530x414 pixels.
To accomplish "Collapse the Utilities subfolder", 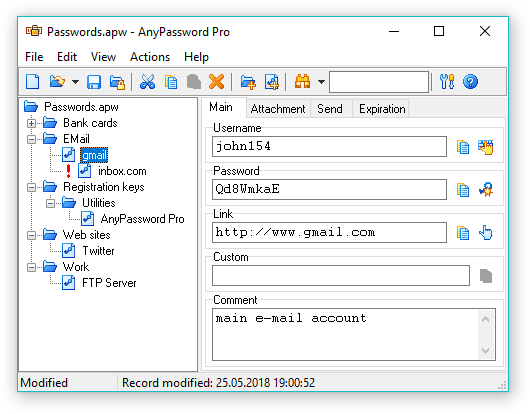I will 50,203.
